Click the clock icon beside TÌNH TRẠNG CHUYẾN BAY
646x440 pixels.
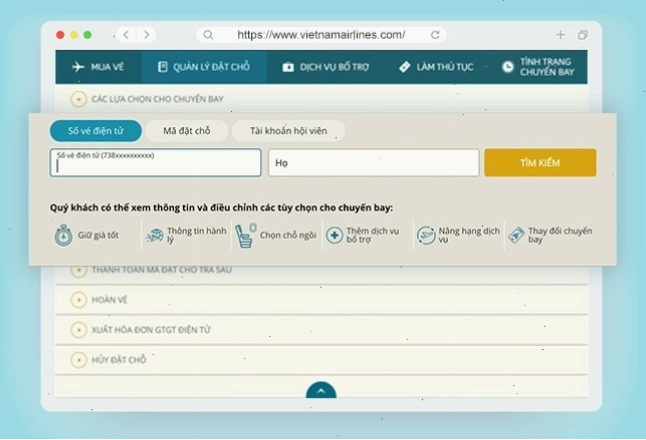[x=508, y=67]
